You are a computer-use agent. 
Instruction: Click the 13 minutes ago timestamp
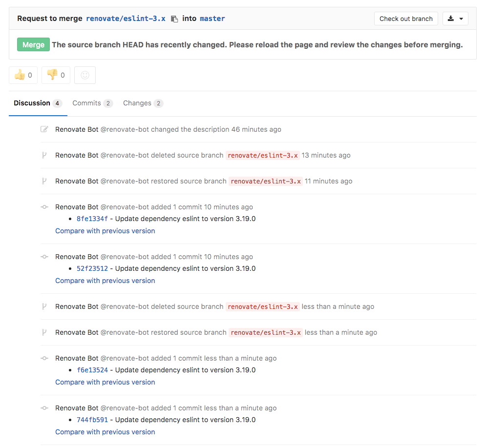pyautogui.click(x=326, y=155)
